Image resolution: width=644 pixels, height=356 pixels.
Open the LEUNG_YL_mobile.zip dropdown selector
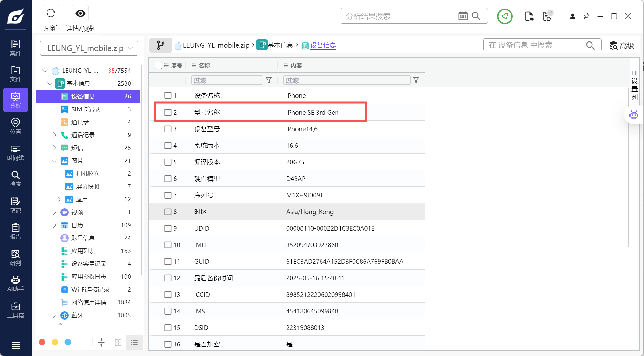pos(89,48)
